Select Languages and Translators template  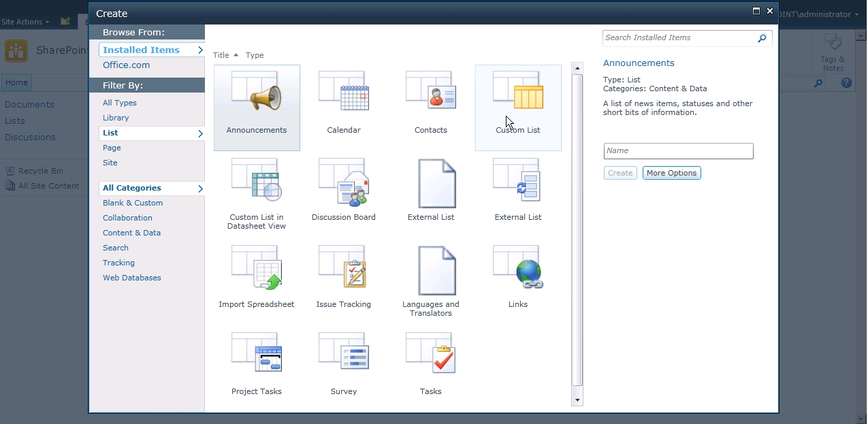[431, 282]
